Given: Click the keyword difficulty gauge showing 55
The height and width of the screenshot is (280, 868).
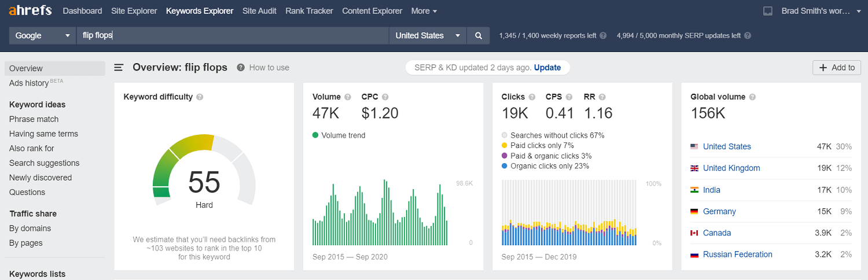Looking at the screenshot, I should coord(204,170).
